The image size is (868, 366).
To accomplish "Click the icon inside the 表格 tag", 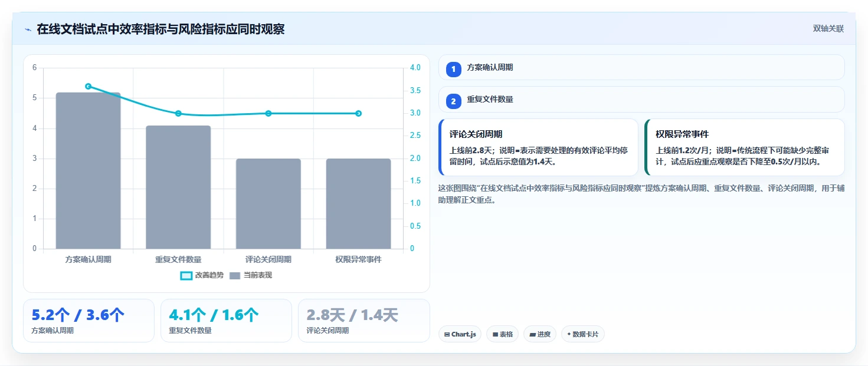I will tap(495, 334).
